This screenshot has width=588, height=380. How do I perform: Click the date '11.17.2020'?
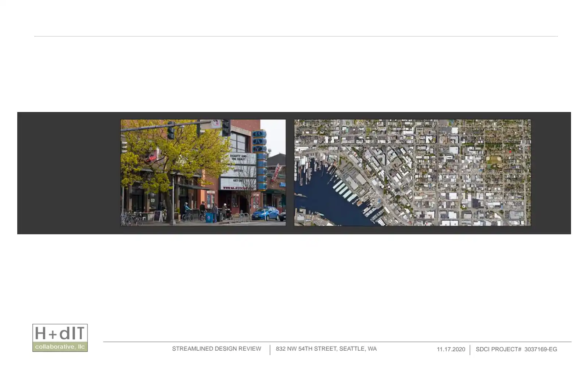point(451,349)
